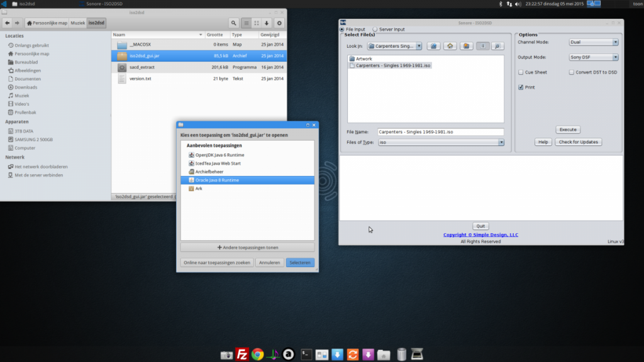Image resolution: width=644 pixels, height=362 pixels.
Task: Go to Home folder in file chooser
Action: coord(450,46)
